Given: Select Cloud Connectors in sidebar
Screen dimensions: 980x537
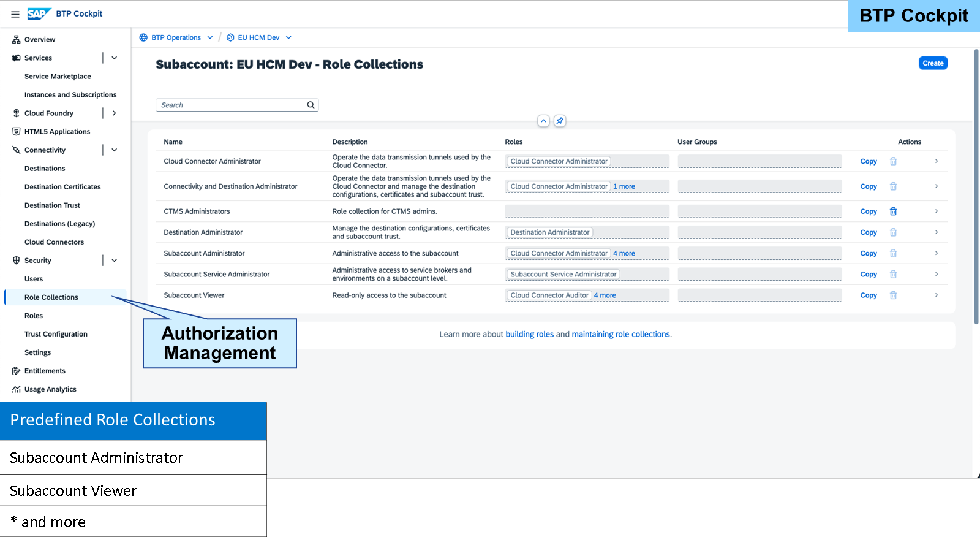Looking at the screenshot, I should 54,242.
